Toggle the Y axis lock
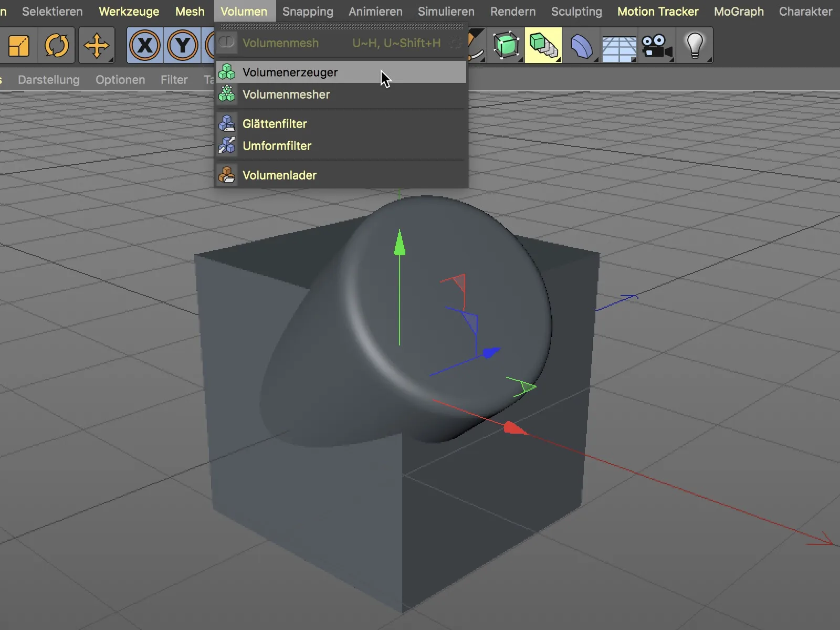This screenshot has width=840, height=630. (x=183, y=46)
